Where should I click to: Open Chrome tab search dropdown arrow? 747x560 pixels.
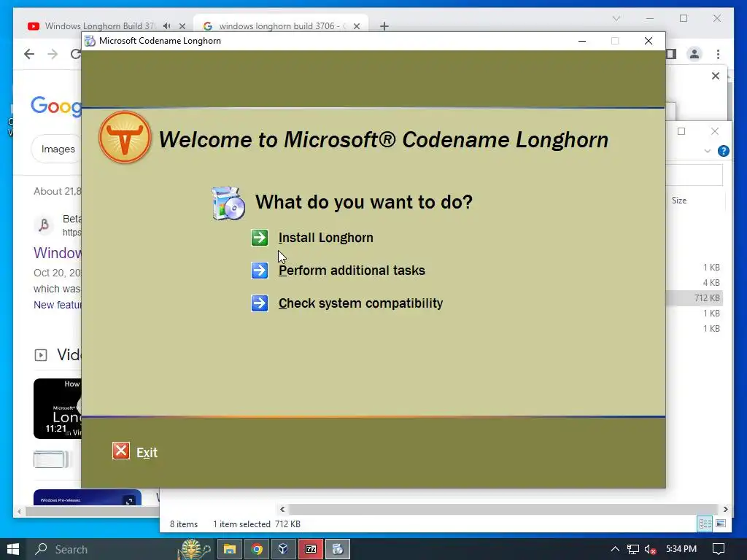click(616, 18)
